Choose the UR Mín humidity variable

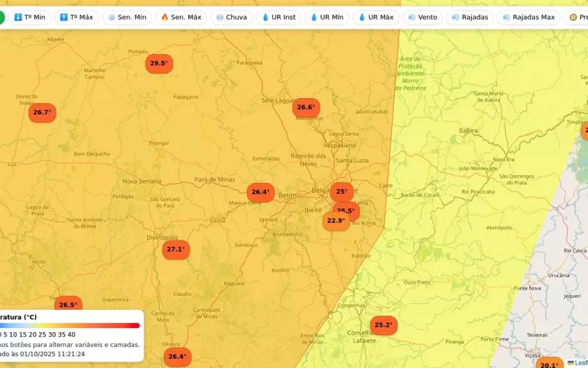coord(326,17)
